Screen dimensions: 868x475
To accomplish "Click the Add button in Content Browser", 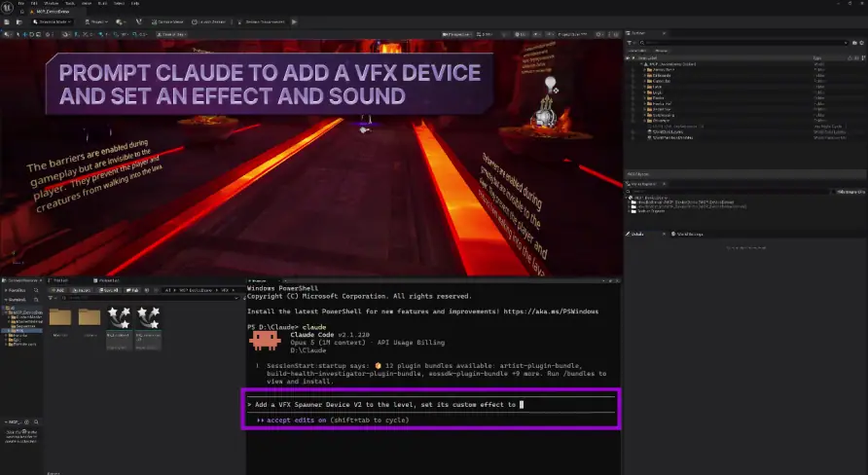I will point(57,290).
